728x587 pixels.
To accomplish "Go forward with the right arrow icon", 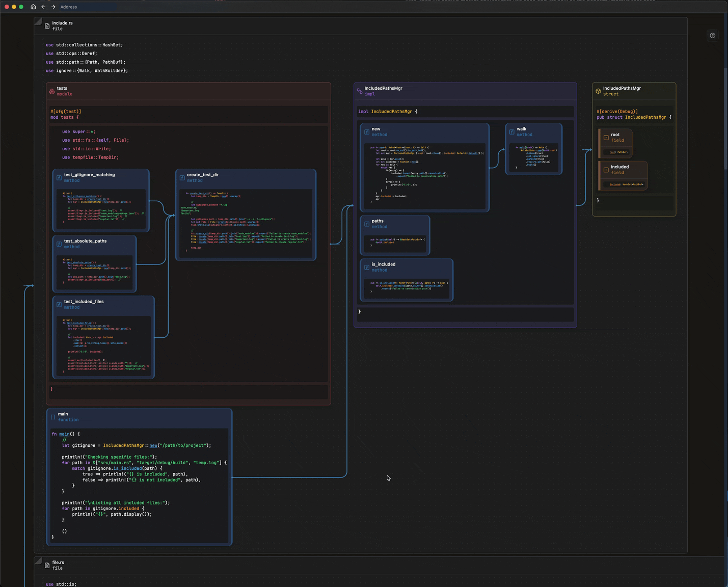I will tap(53, 7).
